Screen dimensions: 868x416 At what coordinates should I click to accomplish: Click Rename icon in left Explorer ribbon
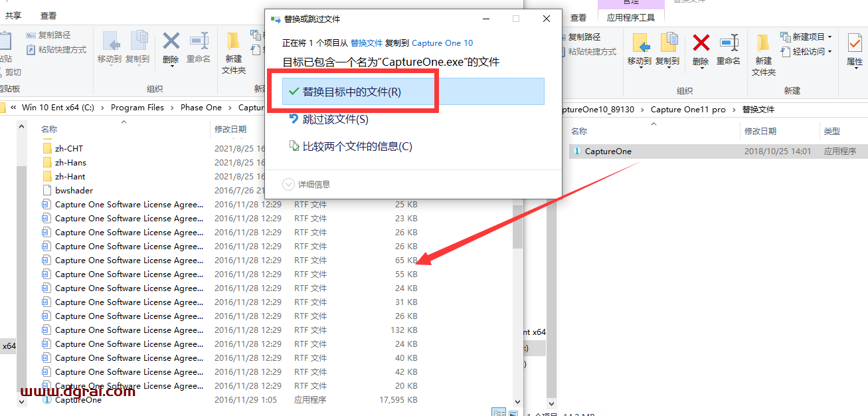click(199, 42)
